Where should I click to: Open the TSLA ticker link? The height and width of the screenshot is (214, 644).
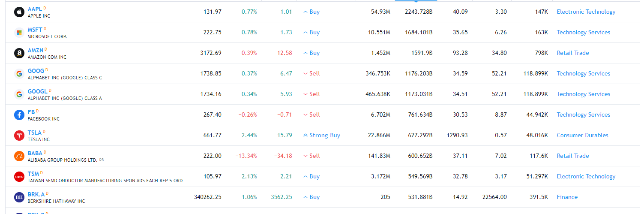pyautogui.click(x=35, y=133)
